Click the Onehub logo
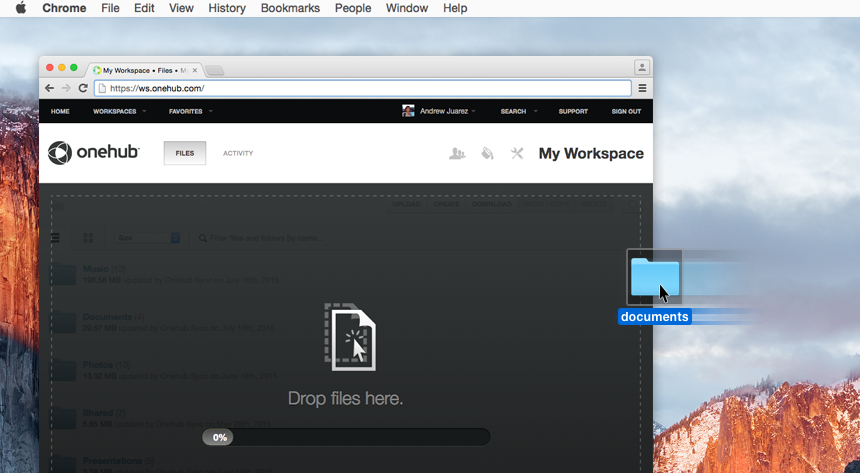Screen dimensions: 860x473 pyautogui.click(x=93, y=153)
